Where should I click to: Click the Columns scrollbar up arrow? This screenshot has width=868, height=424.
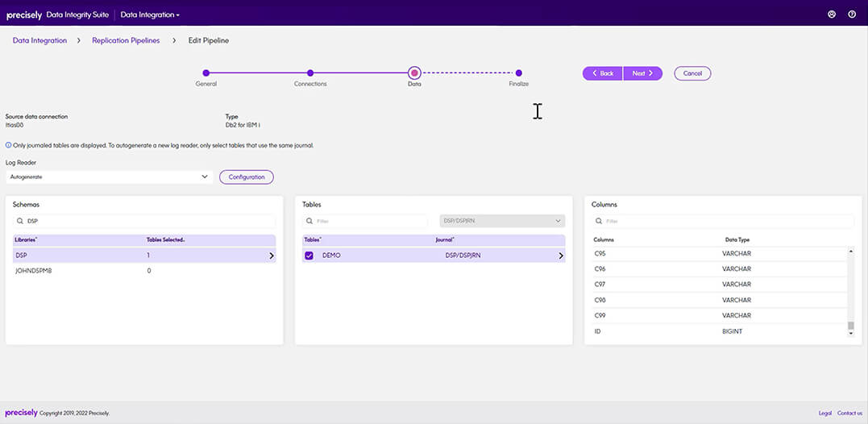[851, 251]
